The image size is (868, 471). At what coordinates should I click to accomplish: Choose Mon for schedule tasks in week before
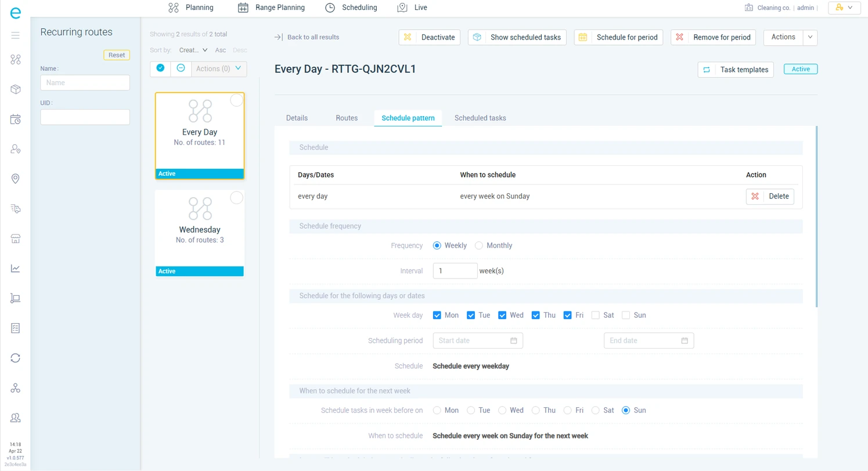coord(437,410)
